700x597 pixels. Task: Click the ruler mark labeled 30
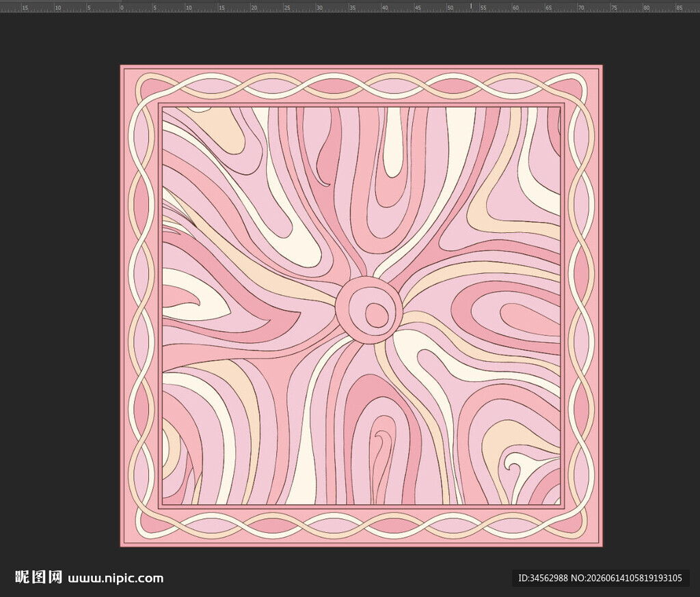point(320,8)
